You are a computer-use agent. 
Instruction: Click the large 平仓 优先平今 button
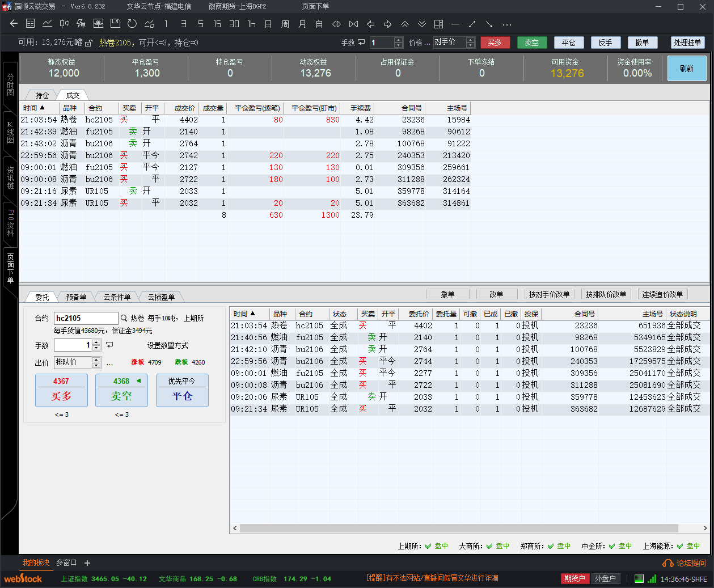[x=182, y=390]
